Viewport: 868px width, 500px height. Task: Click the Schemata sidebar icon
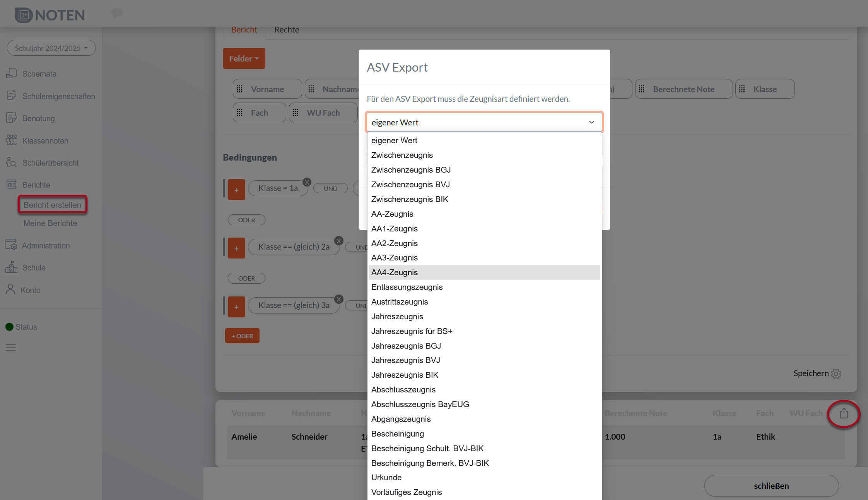coord(11,73)
